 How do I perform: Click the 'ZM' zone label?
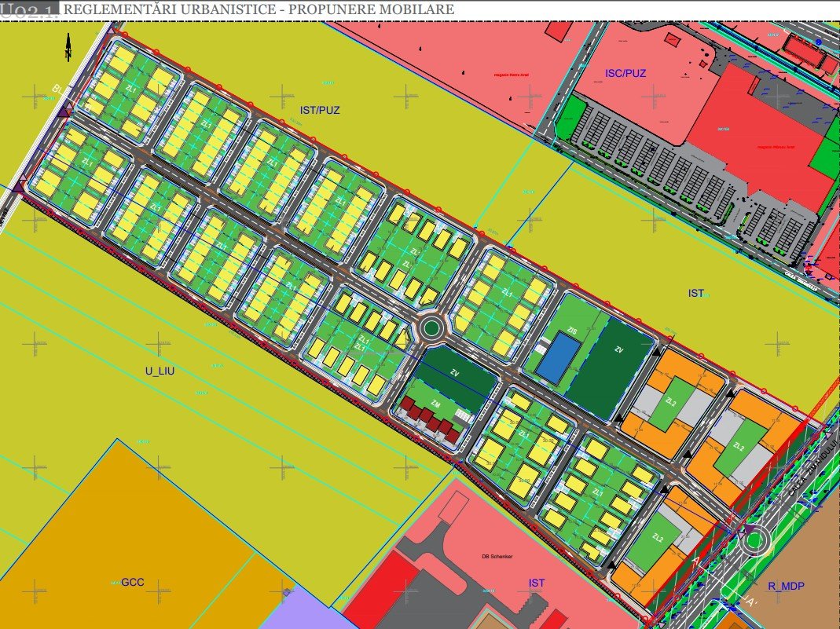(x=435, y=405)
